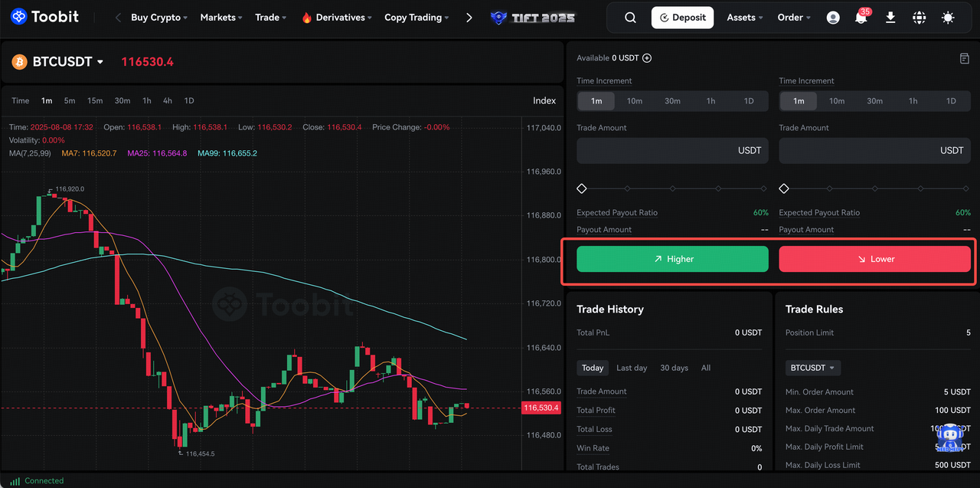
Task: Switch Trade History to 30 days
Action: coord(674,368)
